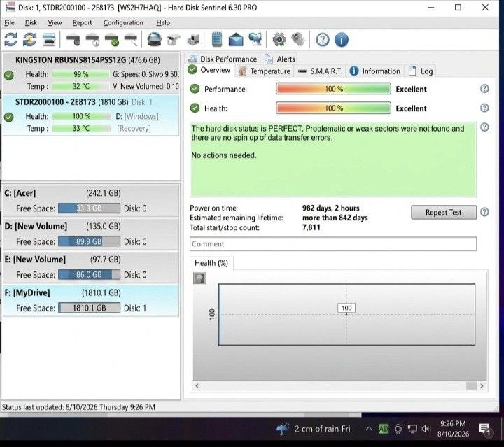Click the disk icon with dark magnifier badge

point(73,40)
